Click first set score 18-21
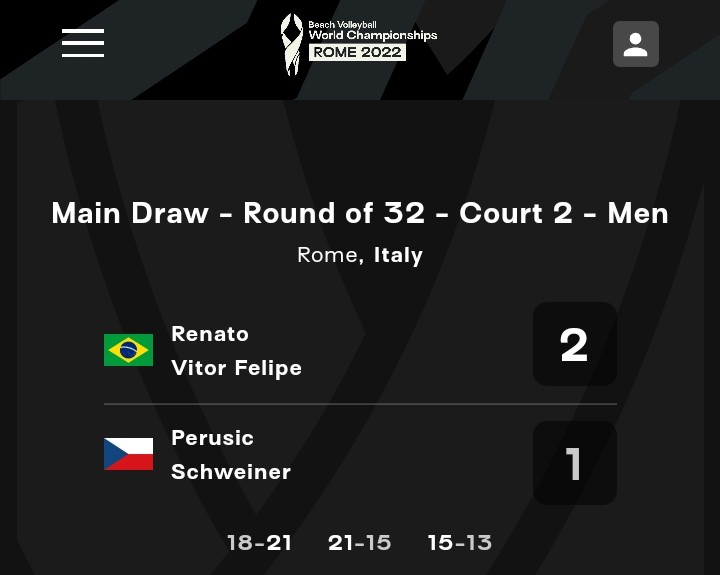 (259, 543)
